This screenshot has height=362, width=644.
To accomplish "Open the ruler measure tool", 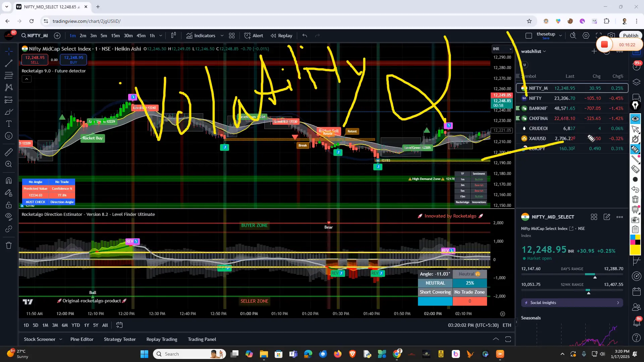I will pyautogui.click(x=9, y=152).
